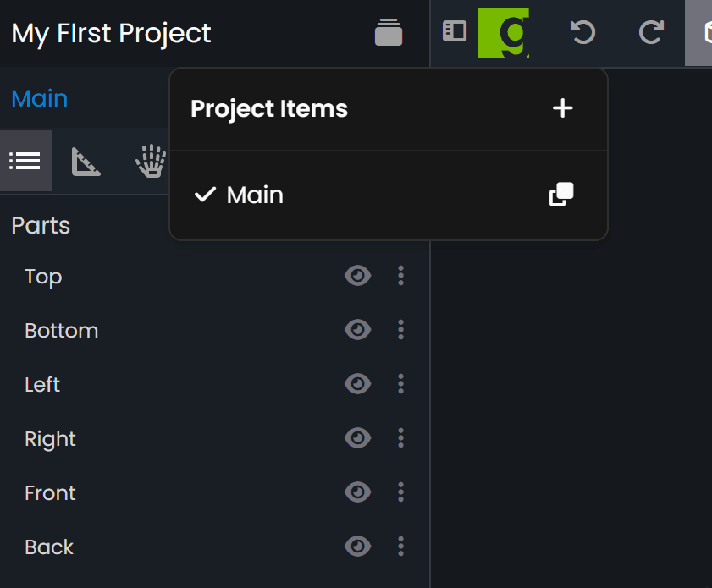Click the checkmark beside Main
Image resolution: width=712 pixels, height=588 pixels.
[205, 194]
